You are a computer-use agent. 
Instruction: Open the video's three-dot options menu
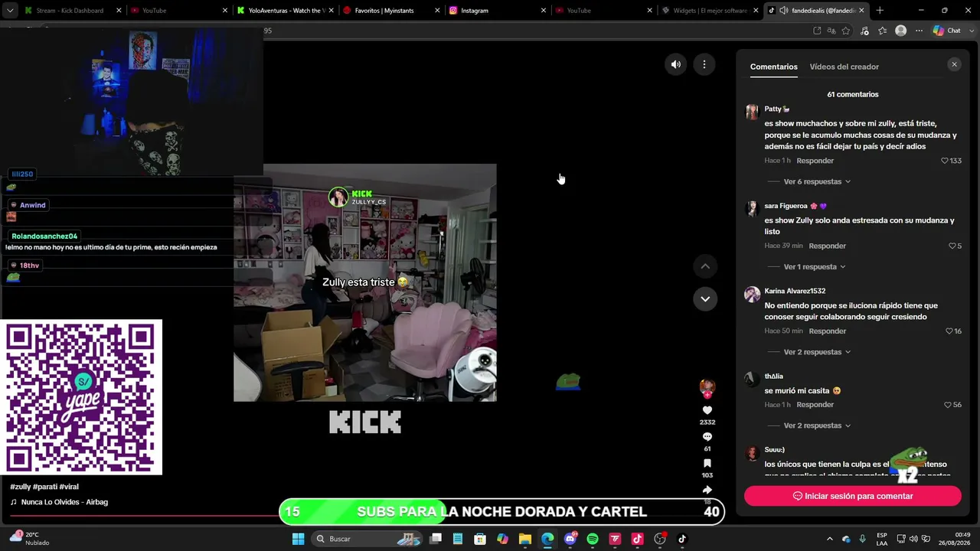[x=704, y=64]
